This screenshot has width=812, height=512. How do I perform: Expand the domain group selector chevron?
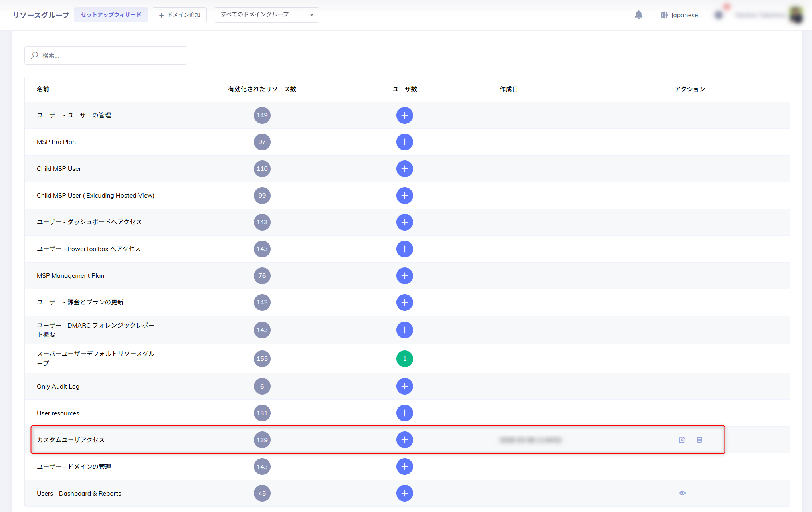point(311,15)
